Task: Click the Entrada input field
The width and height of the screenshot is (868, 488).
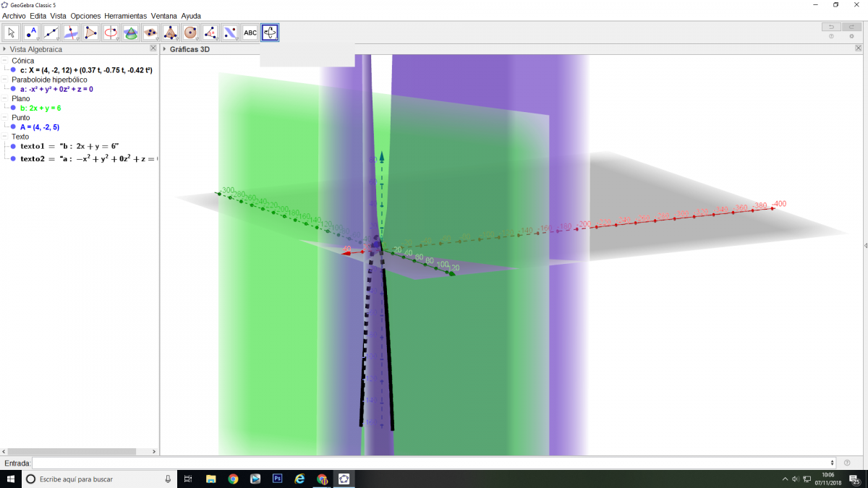Action: [x=433, y=463]
